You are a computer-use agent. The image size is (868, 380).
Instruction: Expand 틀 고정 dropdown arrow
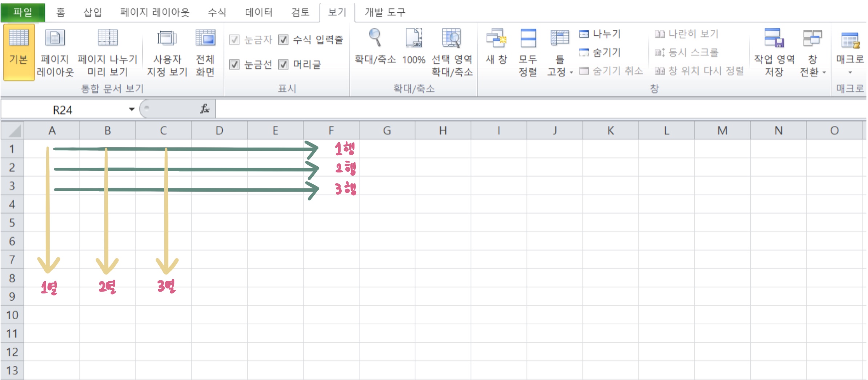point(571,72)
